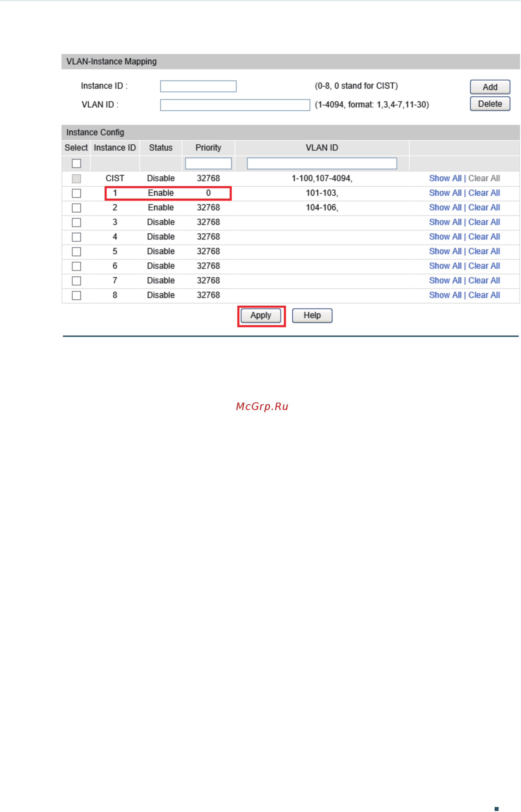Click the Apply button
The height and width of the screenshot is (812, 521).
click(261, 315)
